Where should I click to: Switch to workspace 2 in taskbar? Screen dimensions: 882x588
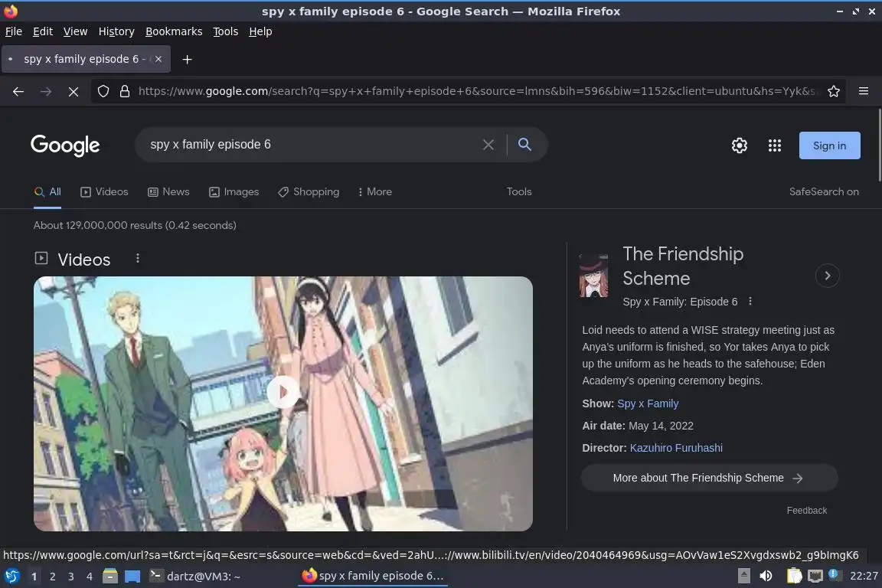pyautogui.click(x=52, y=577)
